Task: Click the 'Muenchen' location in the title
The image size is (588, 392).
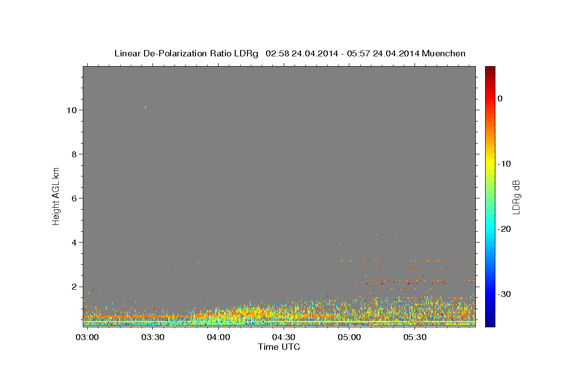Action: (444, 53)
